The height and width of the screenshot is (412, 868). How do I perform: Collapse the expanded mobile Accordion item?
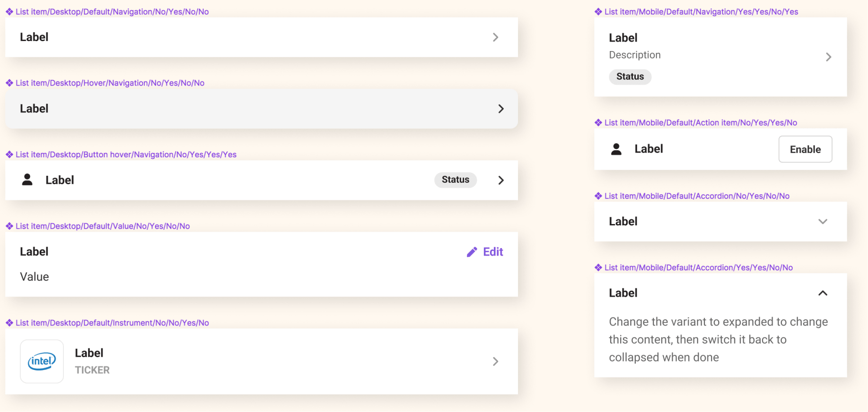click(x=823, y=293)
